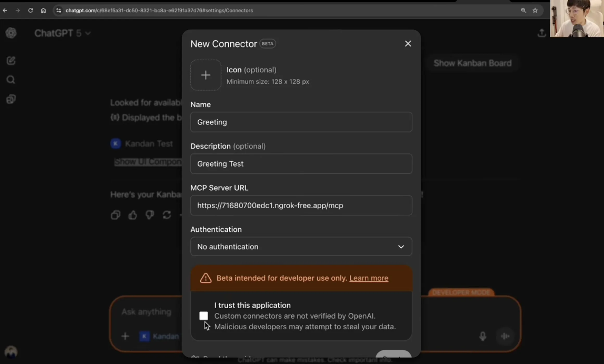The height and width of the screenshot is (364, 604).
Task: Click the Name field containing Greeting
Action: point(301,122)
